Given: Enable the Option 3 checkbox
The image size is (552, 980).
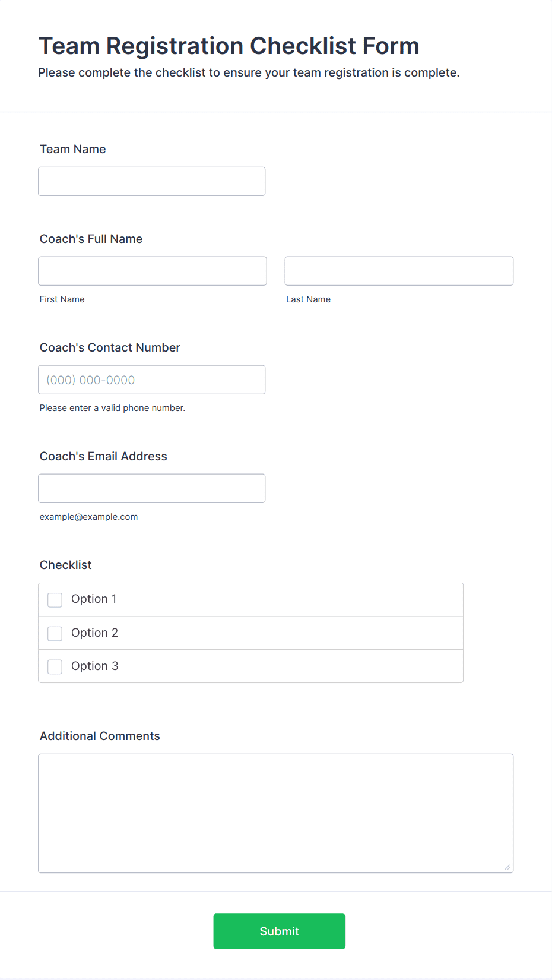Looking at the screenshot, I should 55,667.
